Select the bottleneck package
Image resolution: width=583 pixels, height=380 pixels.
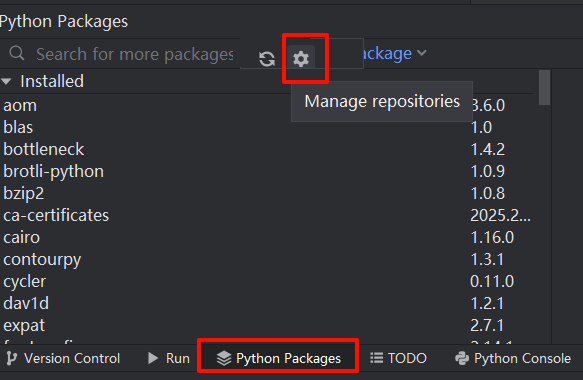click(x=44, y=149)
